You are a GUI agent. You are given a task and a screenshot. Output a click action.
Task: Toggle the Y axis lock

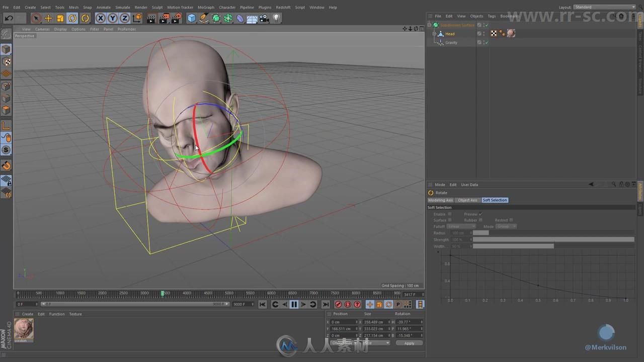pos(113,19)
